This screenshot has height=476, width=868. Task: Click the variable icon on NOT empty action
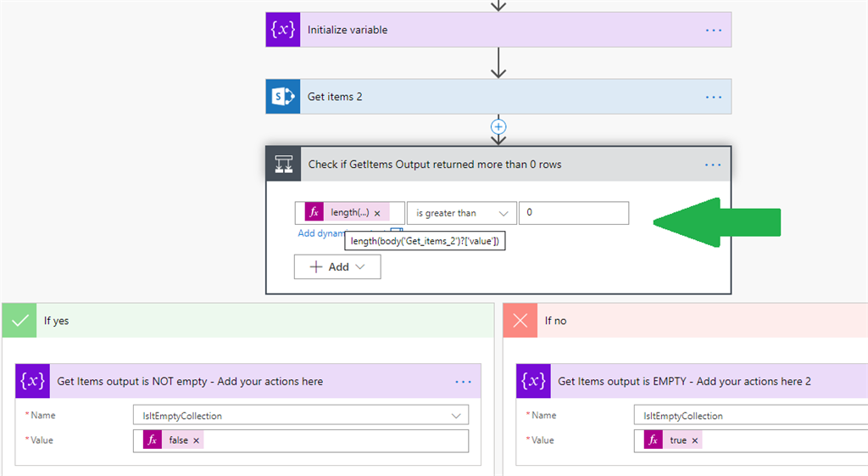click(33, 381)
